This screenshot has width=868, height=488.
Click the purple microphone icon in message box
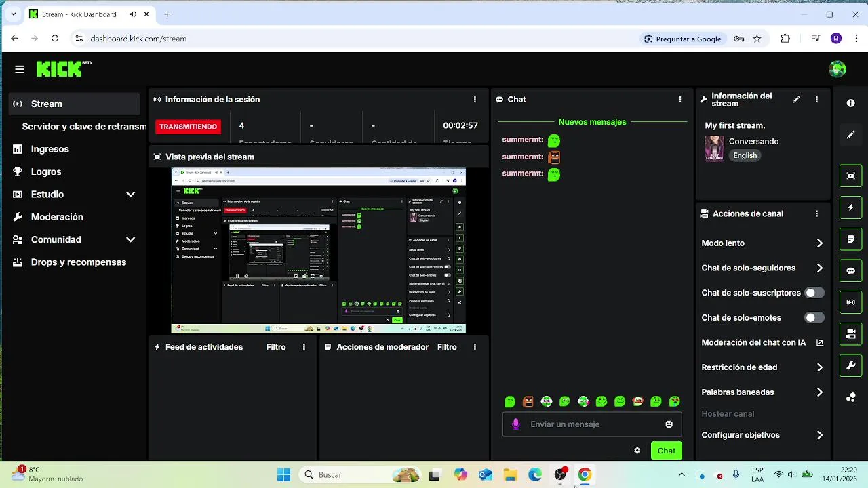pos(515,424)
